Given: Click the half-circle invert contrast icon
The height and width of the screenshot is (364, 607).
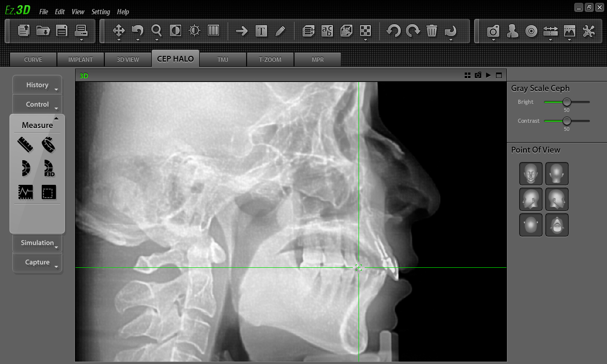Looking at the screenshot, I should coord(175,31).
